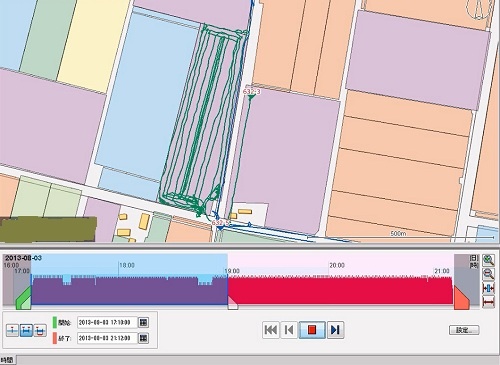Open the 設定... settings button
The height and width of the screenshot is (365, 500).
click(464, 330)
